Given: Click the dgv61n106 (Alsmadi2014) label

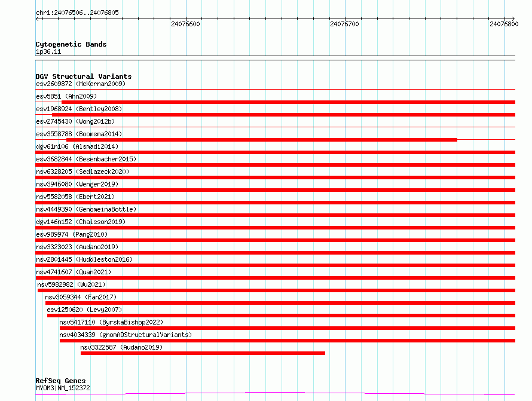Looking at the screenshot, I should coord(77,146).
